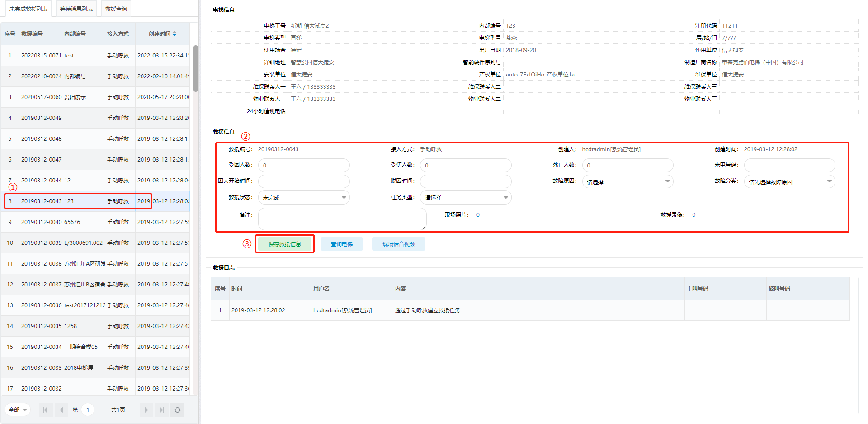Expand the 救援状态 dropdown showing 未完成
Screen dimensions: 868x424
(304, 197)
